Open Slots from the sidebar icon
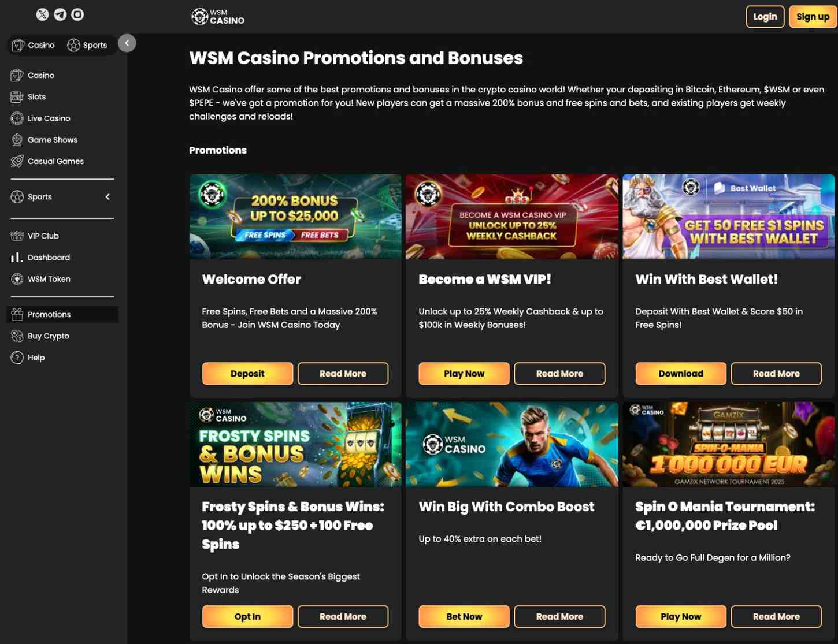The height and width of the screenshot is (644, 838). click(x=17, y=96)
